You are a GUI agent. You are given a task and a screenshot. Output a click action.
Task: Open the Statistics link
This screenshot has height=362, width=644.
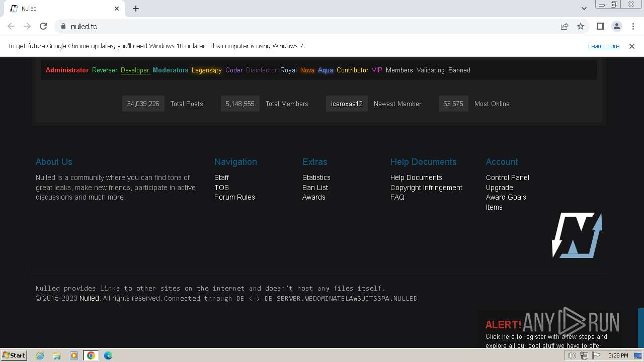tap(316, 177)
